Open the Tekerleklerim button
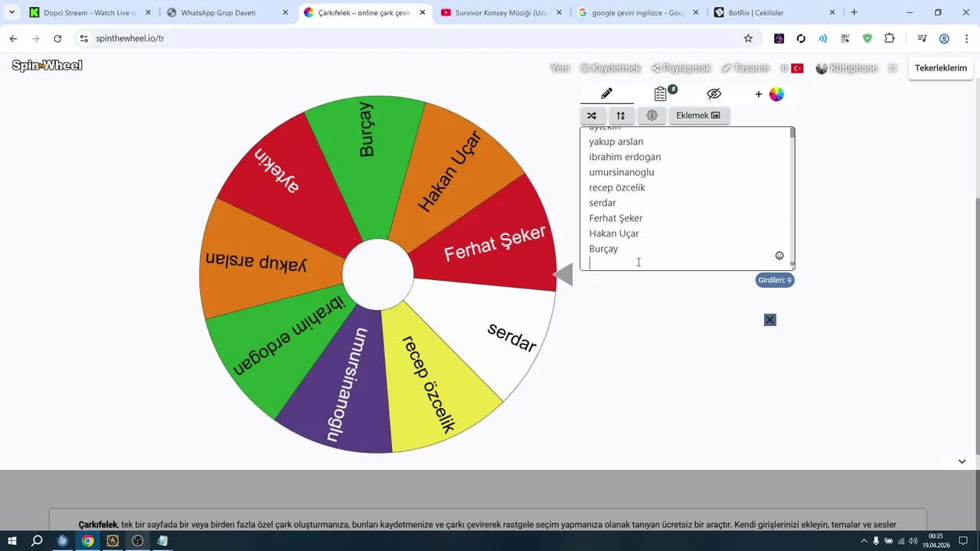The image size is (980, 551). point(941,68)
